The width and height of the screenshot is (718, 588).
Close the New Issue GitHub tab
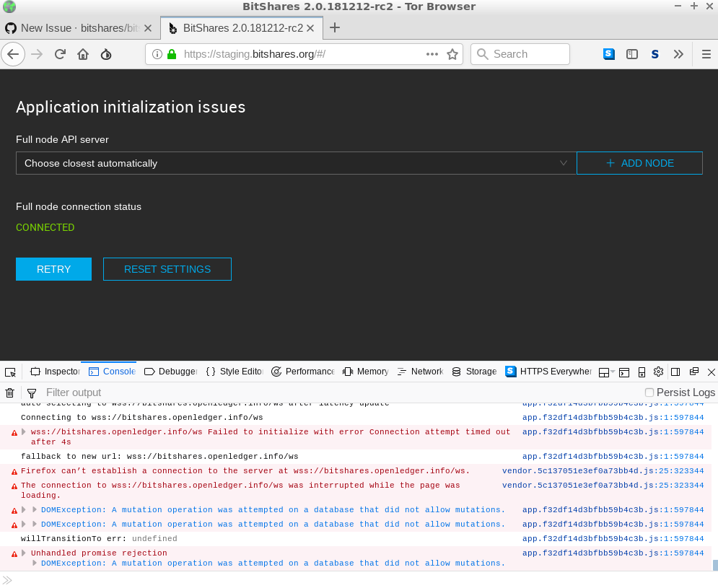click(x=147, y=28)
